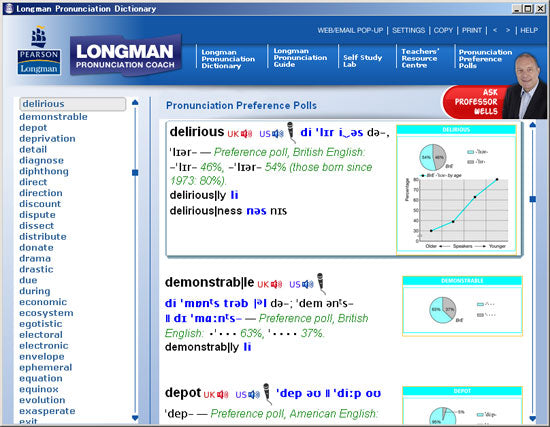The height and width of the screenshot is (427, 550).
Task: Select detail in word list
Action: (x=33, y=149)
